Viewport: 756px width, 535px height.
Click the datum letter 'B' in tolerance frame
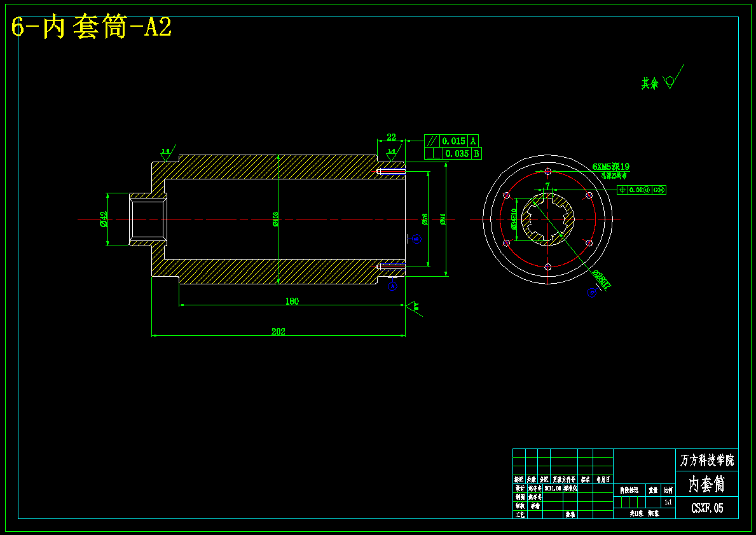pyautogui.click(x=476, y=154)
